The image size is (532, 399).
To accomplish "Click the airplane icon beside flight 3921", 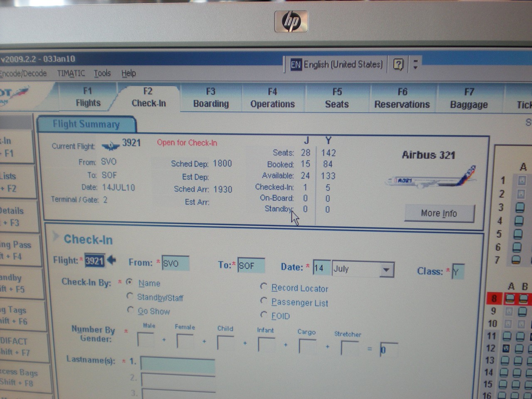I will (111, 145).
